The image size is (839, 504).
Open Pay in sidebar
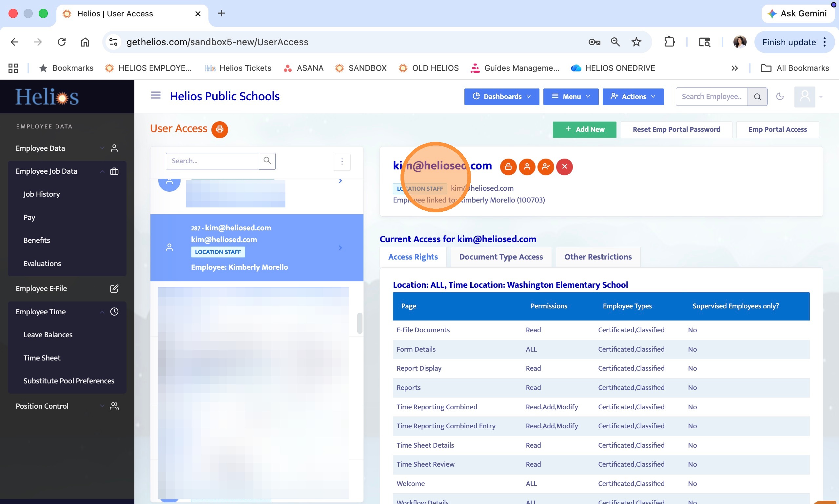click(29, 217)
